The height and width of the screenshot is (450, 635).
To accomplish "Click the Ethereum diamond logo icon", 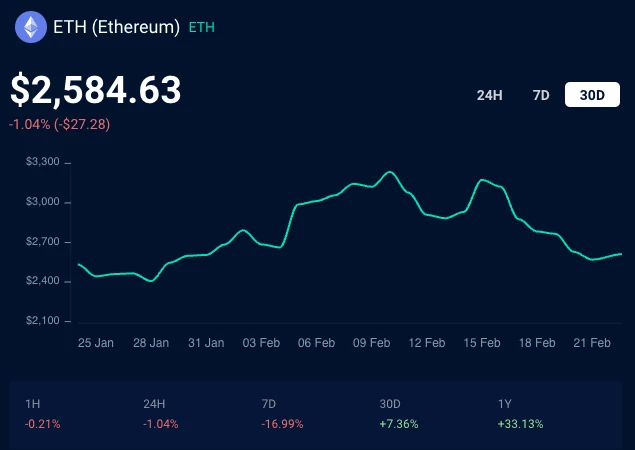I will tap(31, 27).
